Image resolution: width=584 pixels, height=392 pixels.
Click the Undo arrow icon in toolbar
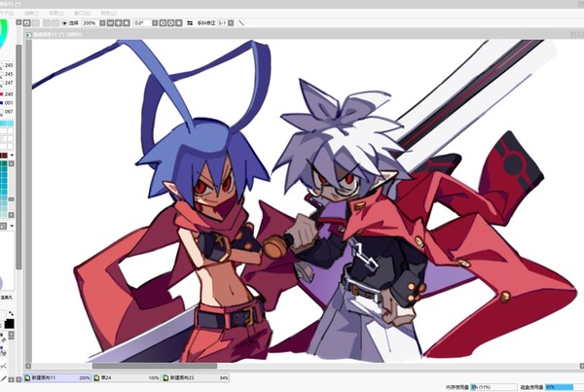(x=27, y=23)
